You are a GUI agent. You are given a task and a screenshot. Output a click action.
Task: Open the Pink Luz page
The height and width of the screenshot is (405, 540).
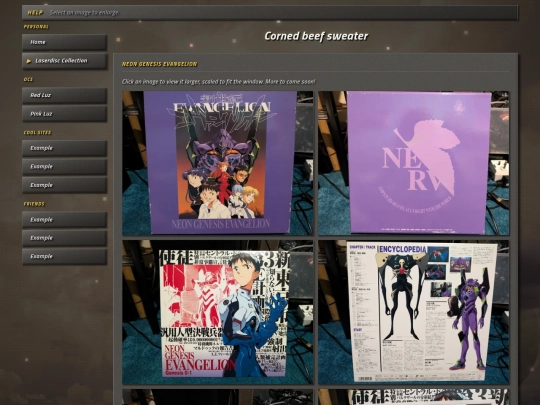tap(64, 114)
